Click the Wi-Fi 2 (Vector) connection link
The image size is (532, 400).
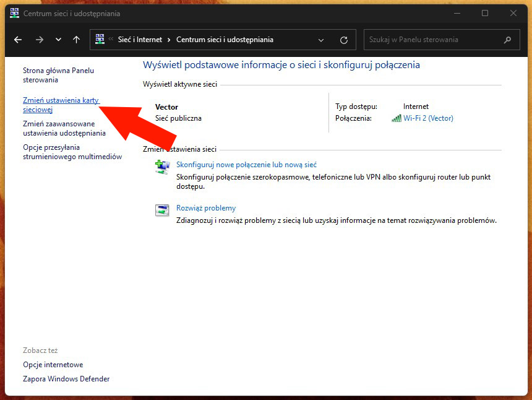coord(428,118)
